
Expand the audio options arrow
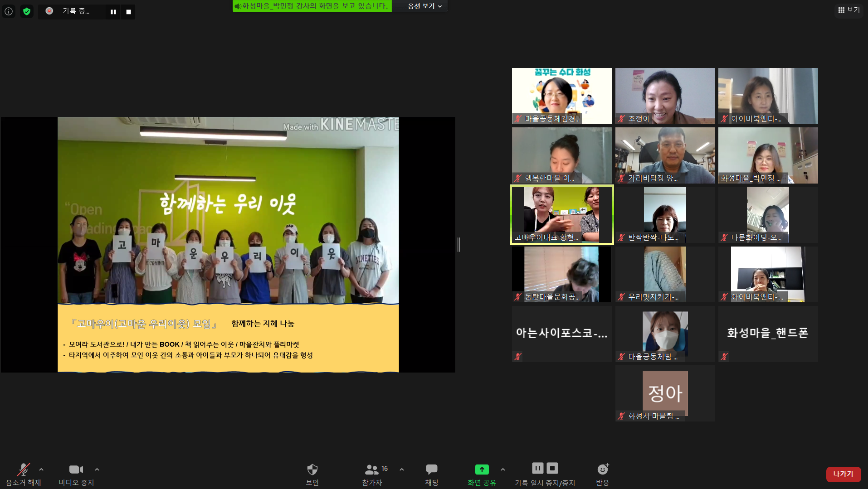[x=41, y=470]
